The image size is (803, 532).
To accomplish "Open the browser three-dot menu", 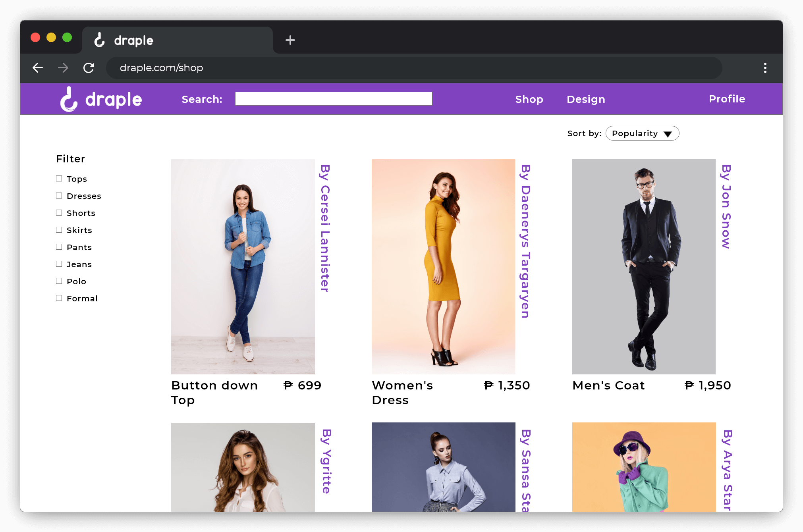I will [x=765, y=68].
